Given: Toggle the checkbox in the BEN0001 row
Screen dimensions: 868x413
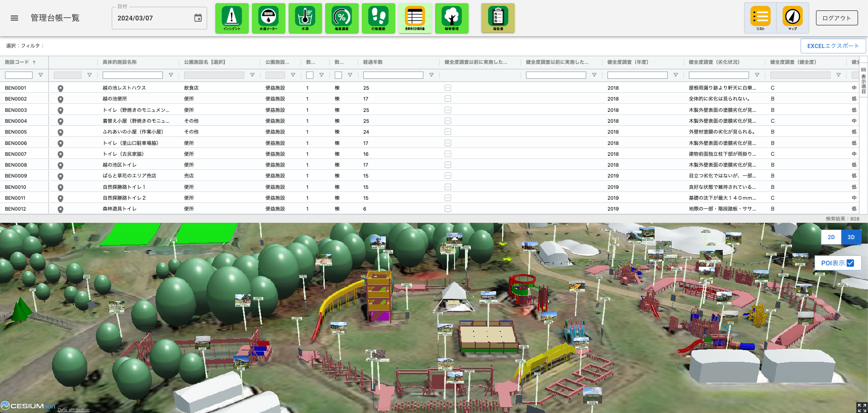Looking at the screenshot, I should (447, 88).
